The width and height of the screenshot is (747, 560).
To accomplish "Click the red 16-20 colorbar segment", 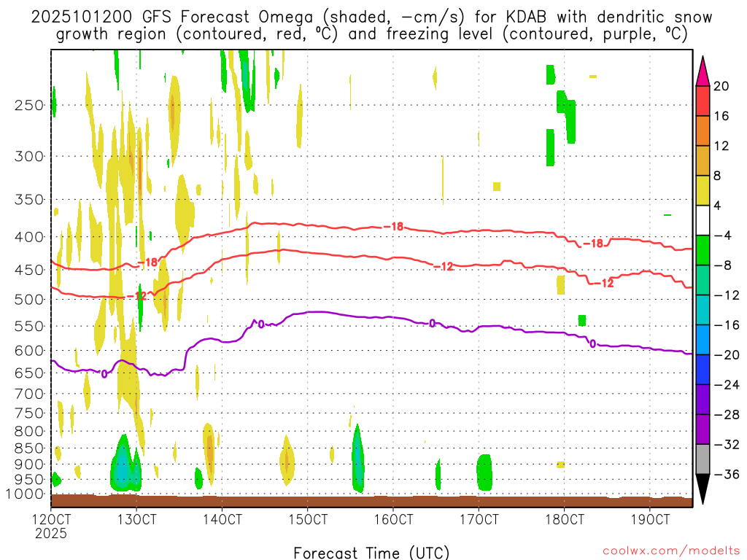I will tap(703, 101).
